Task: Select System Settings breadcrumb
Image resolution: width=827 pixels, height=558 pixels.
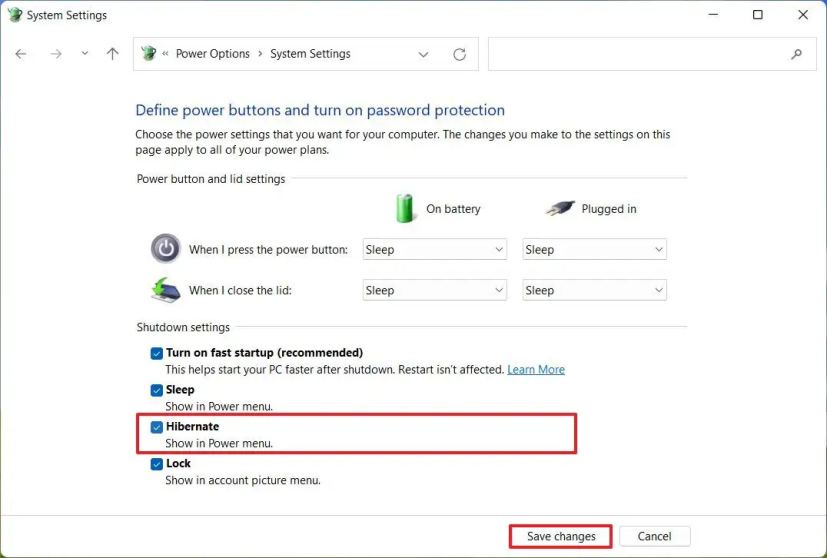Action: [310, 54]
